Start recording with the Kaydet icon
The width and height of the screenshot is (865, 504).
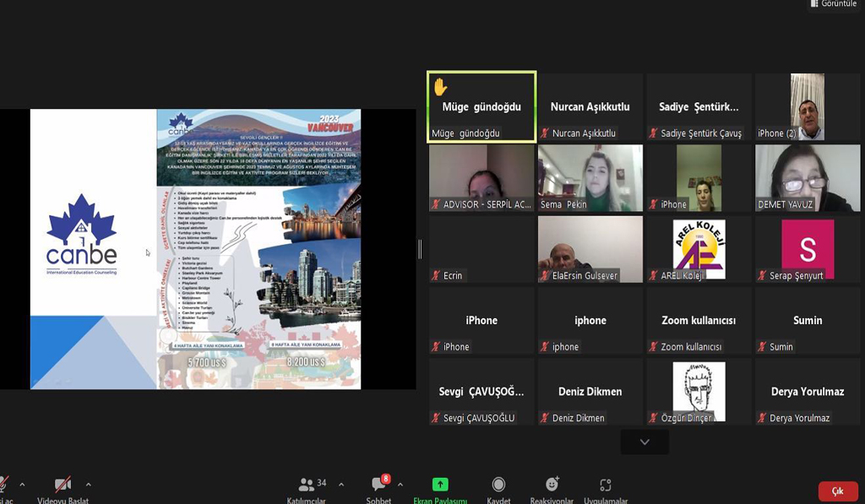[x=498, y=485]
